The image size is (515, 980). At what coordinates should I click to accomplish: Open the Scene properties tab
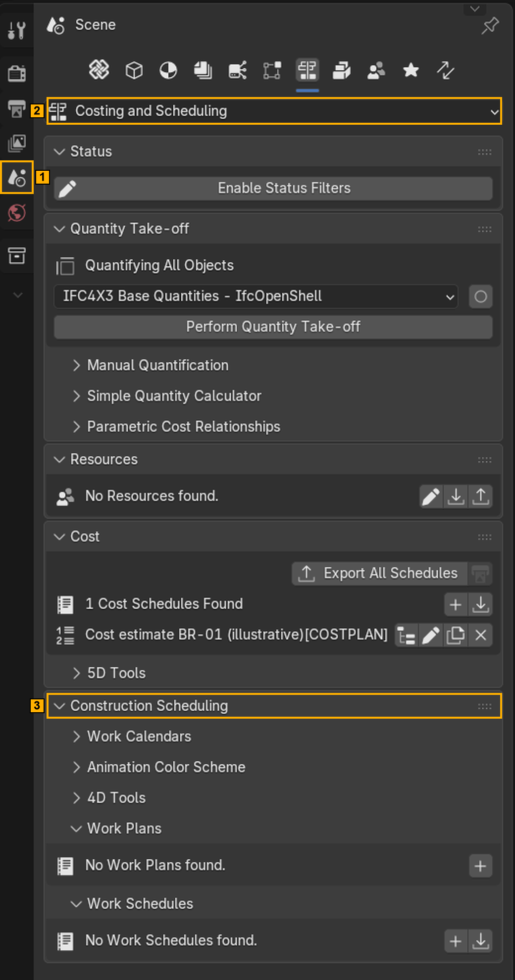click(x=16, y=177)
